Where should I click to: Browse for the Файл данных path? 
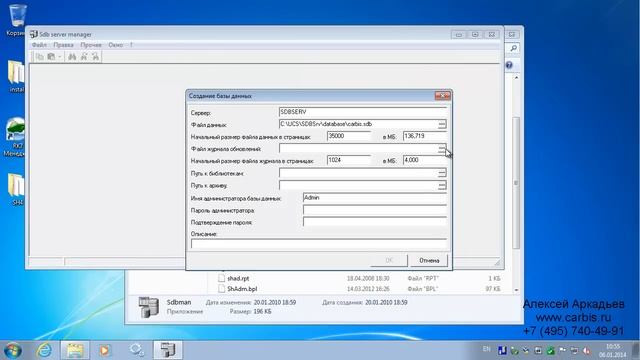point(442,124)
